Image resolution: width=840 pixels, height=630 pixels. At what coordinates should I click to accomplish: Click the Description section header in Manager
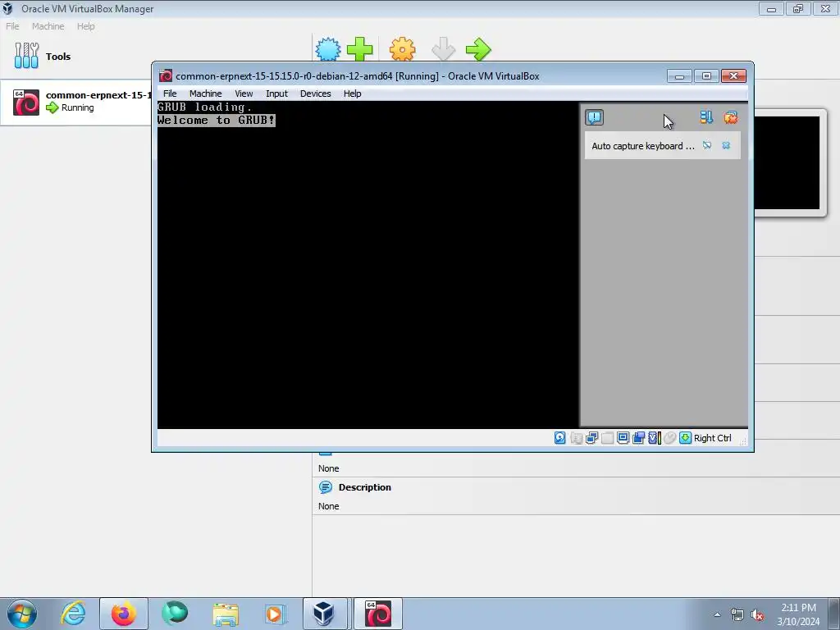[365, 487]
